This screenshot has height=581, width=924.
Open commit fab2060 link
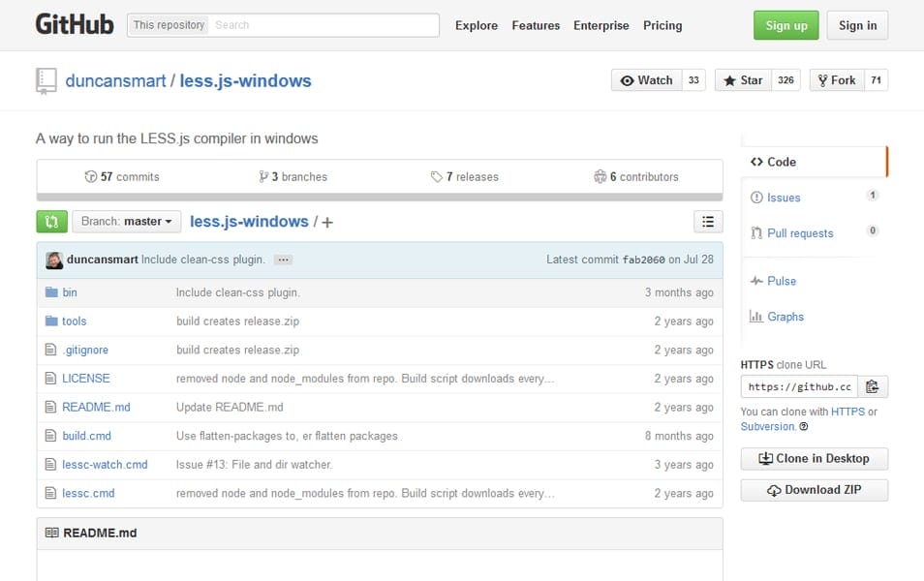click(643, 260)
